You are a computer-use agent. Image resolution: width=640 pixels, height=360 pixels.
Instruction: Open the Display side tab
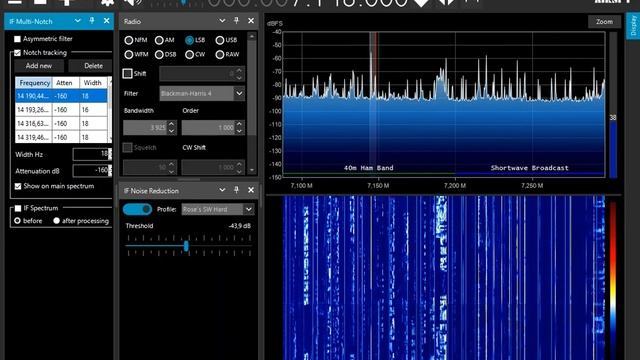tap(633, 25)
